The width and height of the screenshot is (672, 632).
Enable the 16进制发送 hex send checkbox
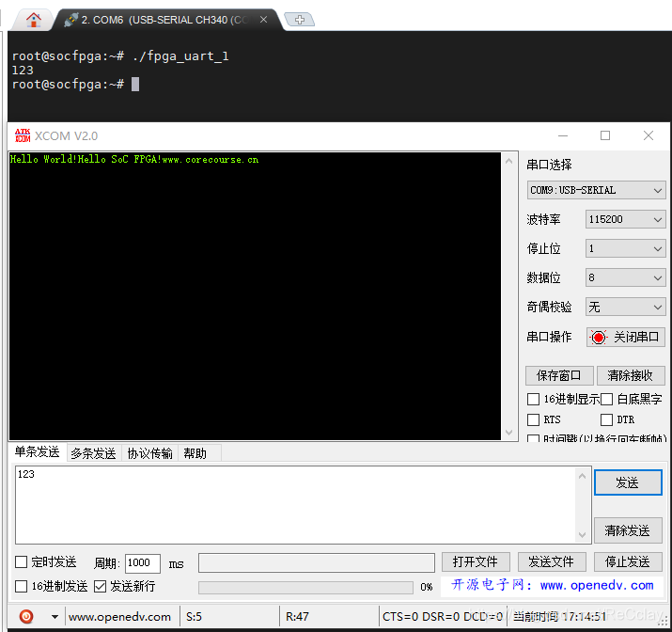(21, 586)
